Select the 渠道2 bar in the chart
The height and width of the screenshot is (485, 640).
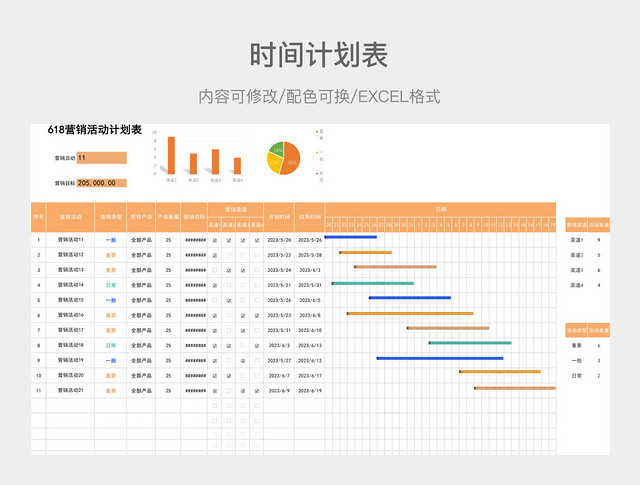193,164
